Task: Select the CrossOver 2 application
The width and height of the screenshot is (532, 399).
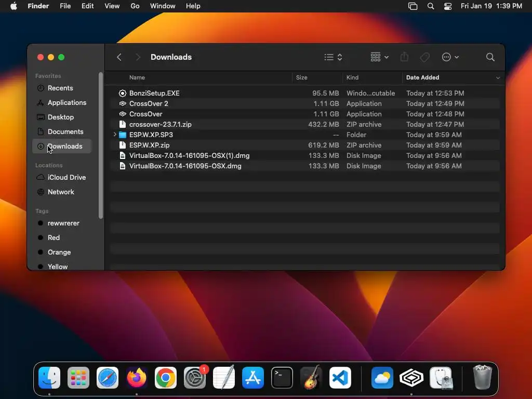Action: click(x=304, y=103)
